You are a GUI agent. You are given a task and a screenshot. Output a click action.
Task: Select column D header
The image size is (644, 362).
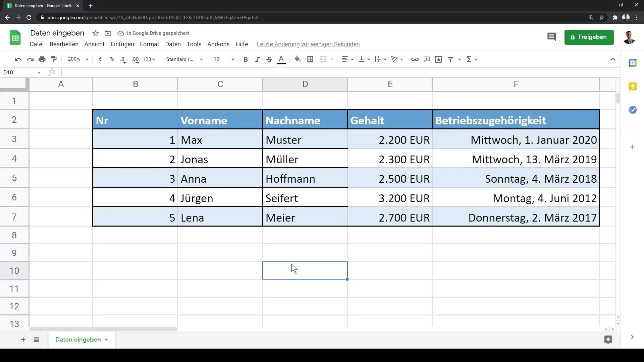tap(305, 84)
